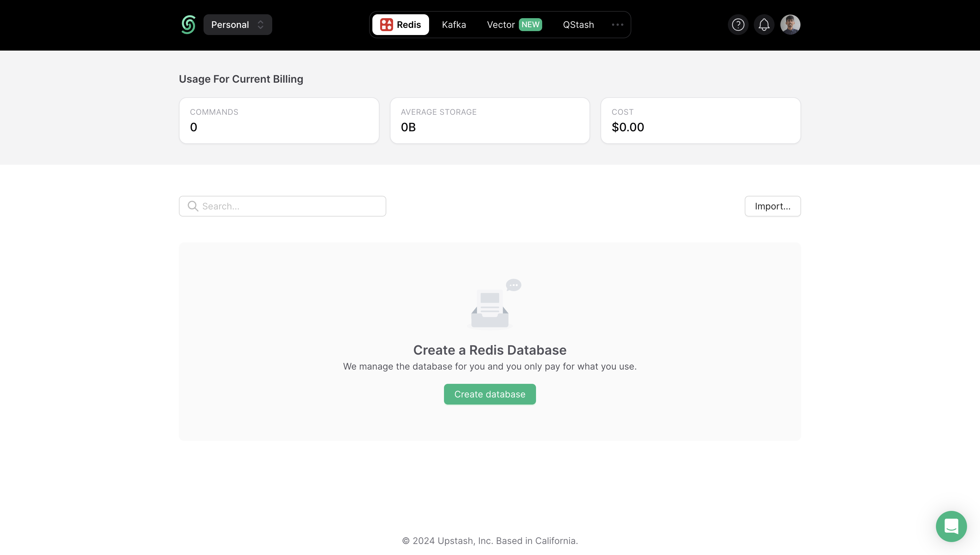This screenshot has height=555, width=980.
Task: Click the search magnifier icon
Action: [x=192, y=206]
